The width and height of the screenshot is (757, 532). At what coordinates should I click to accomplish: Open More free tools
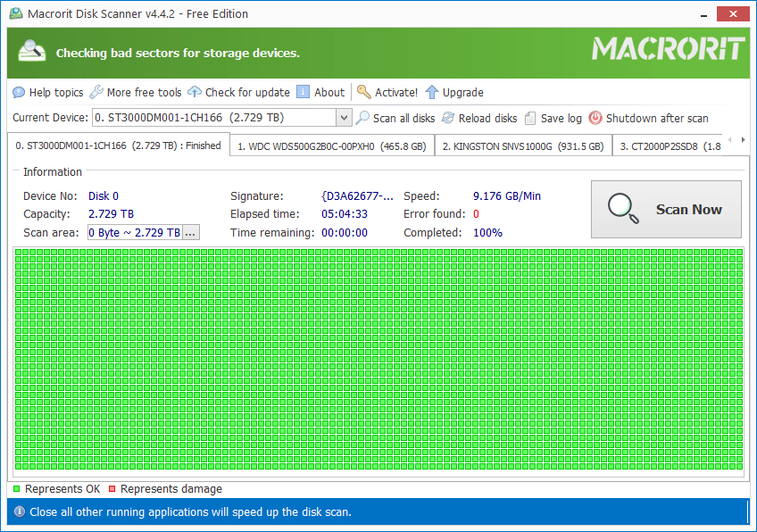pos(144,92)
